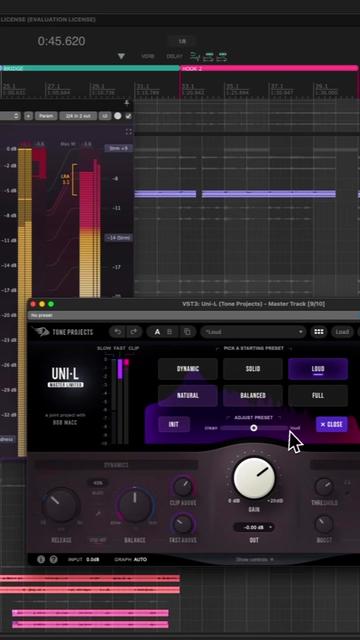Click the fullscreen expand icon on meter panel

pos(129,131)
